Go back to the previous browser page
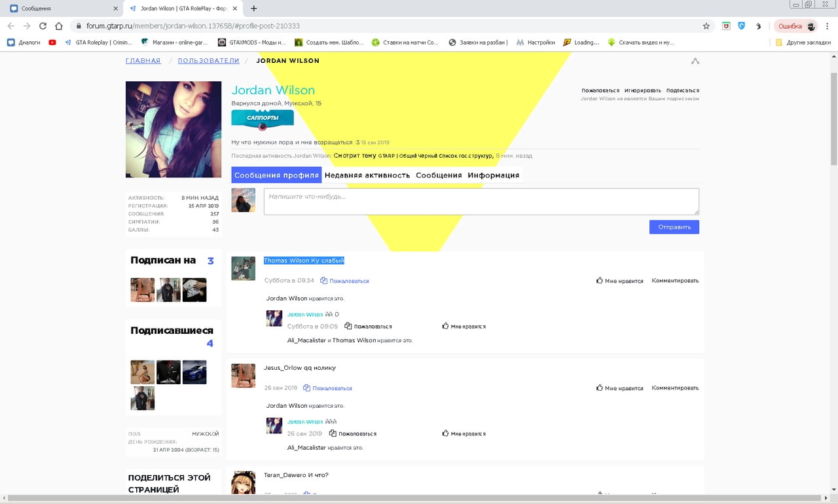 tap(10, 26)
